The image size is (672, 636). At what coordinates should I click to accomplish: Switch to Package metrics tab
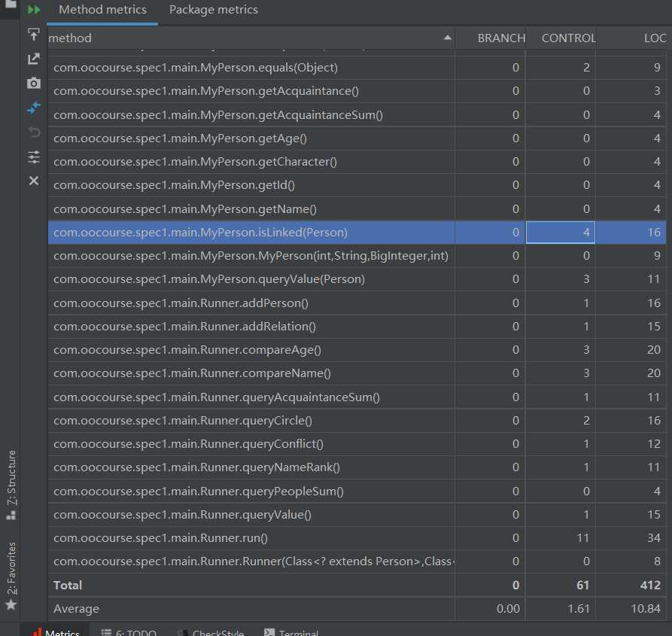[213, 11]
